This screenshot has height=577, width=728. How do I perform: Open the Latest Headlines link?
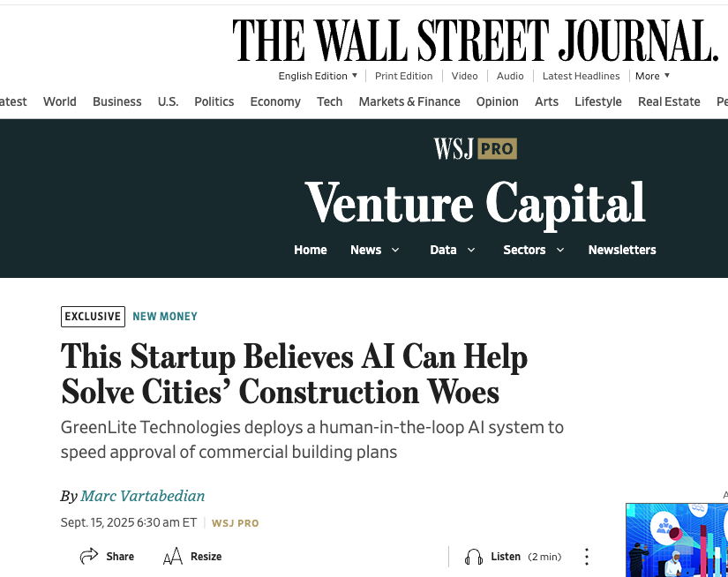click(x=581, y=76)
